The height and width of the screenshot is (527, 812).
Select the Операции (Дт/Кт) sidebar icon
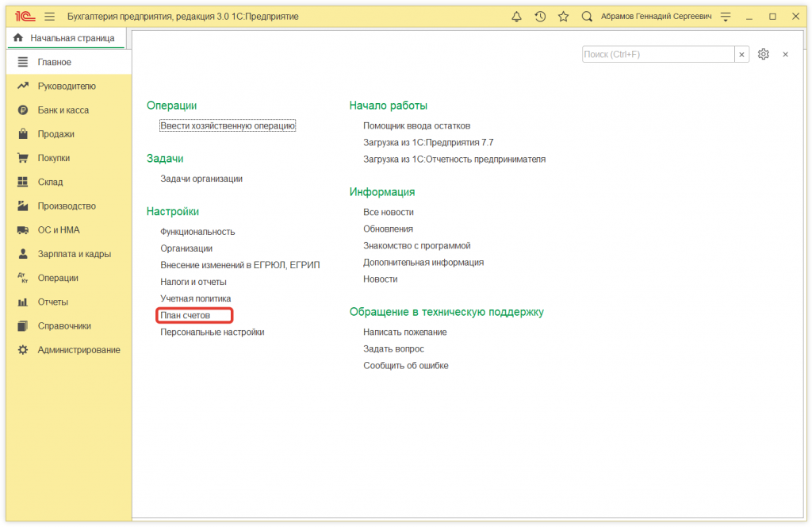point(22,278)
